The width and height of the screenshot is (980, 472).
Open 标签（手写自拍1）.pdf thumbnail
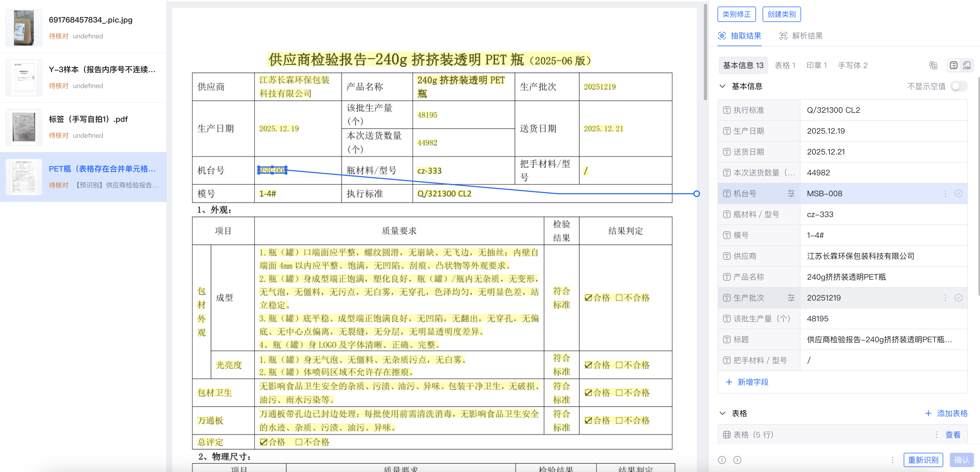[x=24, y=127]
